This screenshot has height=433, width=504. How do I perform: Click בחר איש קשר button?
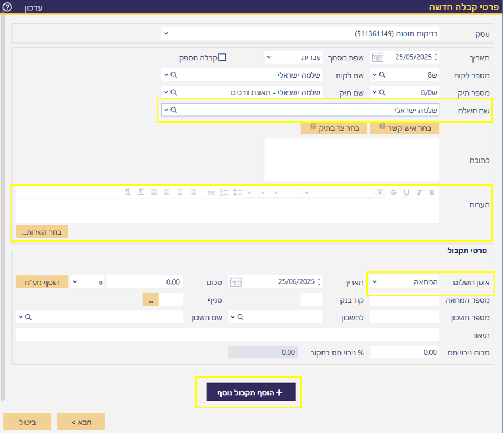(404, 128)
